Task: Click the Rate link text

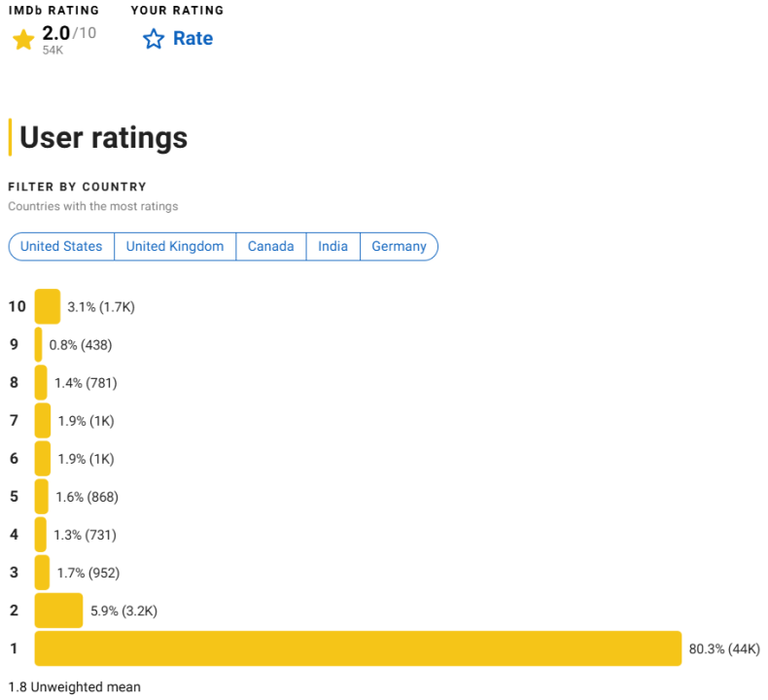Action: point(192,39)
